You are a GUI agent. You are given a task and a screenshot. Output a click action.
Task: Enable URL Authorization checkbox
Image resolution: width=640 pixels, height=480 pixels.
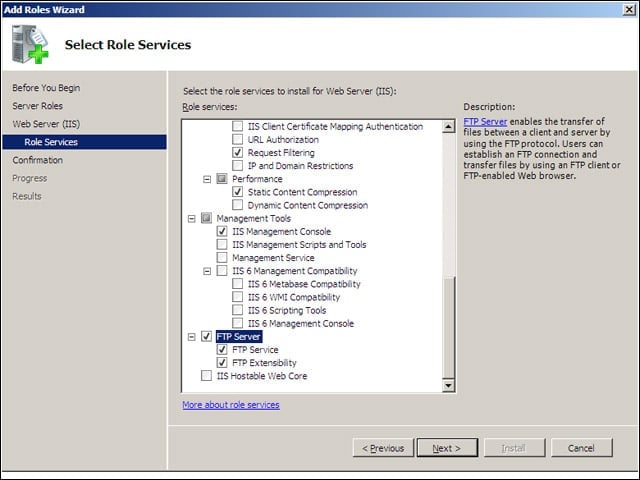[237, 139]
